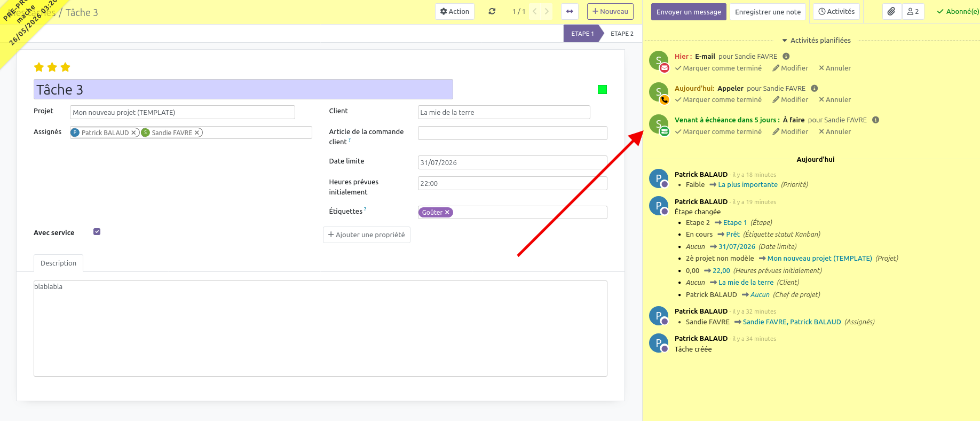Viewport: 980px width, 421px height.
Task: Uncheck the Avec service checkbox
Action: pyautogui.click(x=97, y=232)
